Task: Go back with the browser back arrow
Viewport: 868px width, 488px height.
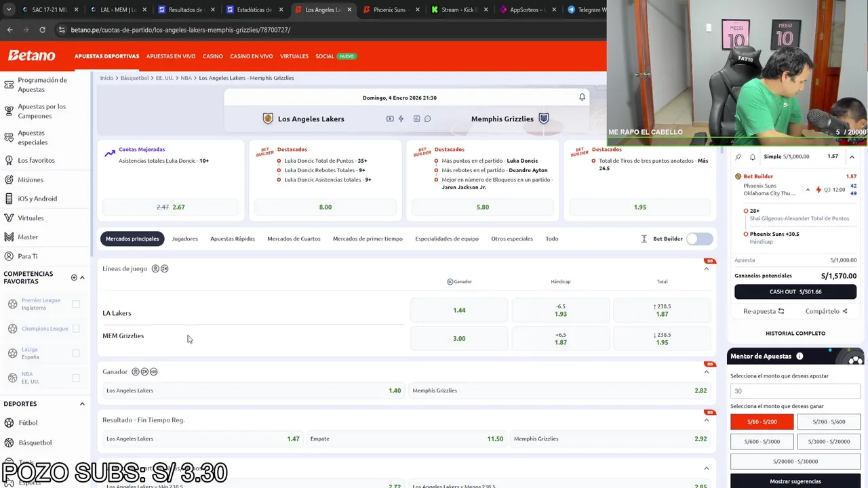Action: click(x=9, y=30)
